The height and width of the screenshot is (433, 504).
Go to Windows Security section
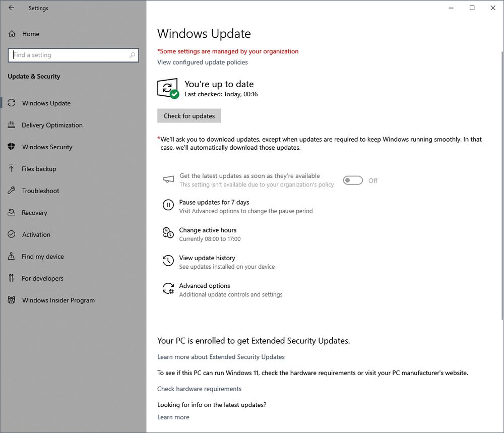(x=73, y=147)
